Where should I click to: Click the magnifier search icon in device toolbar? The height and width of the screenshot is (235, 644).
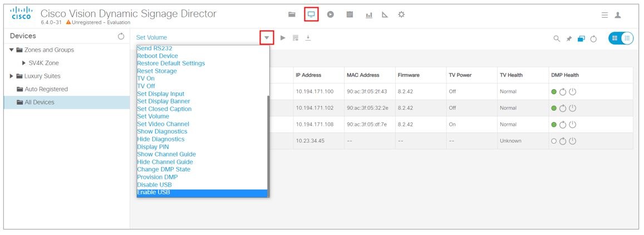pos(557,38)
